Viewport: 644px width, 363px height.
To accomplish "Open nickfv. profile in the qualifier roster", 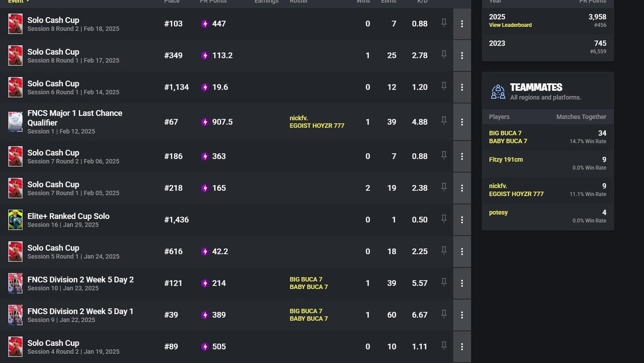I will coord(298,118).
